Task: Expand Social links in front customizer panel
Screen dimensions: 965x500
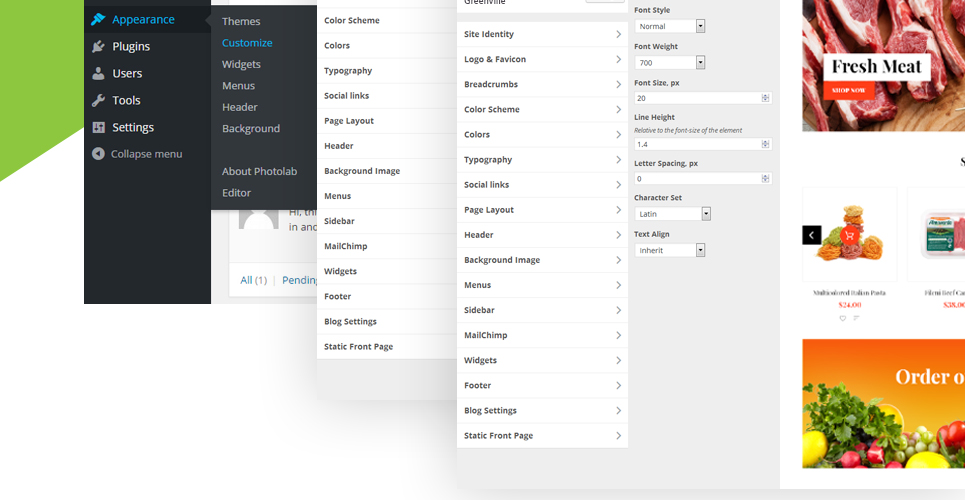Action: pos(542,185)
